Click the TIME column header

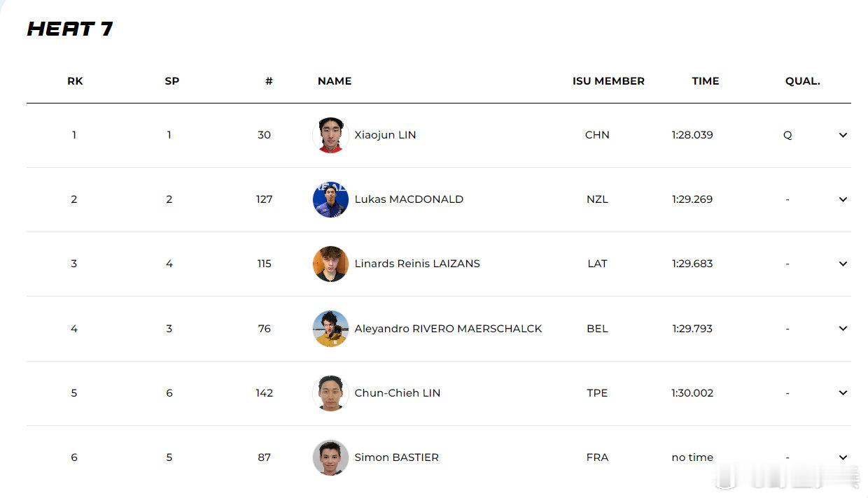705,81
